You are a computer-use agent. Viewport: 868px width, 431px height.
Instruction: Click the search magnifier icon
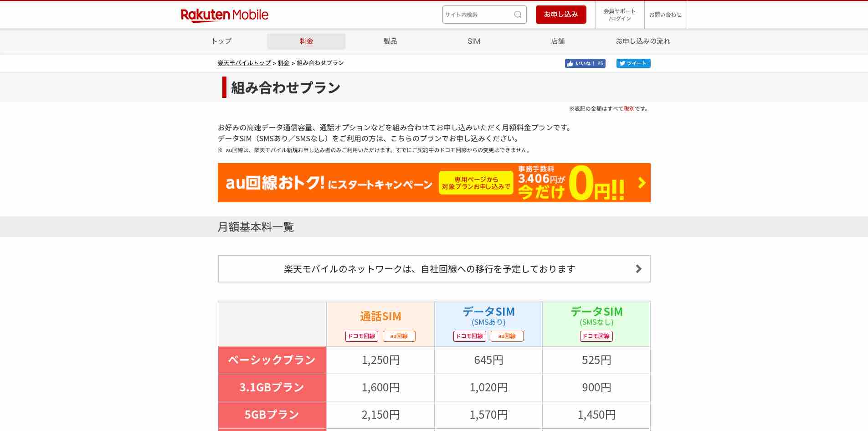point(518,15)
